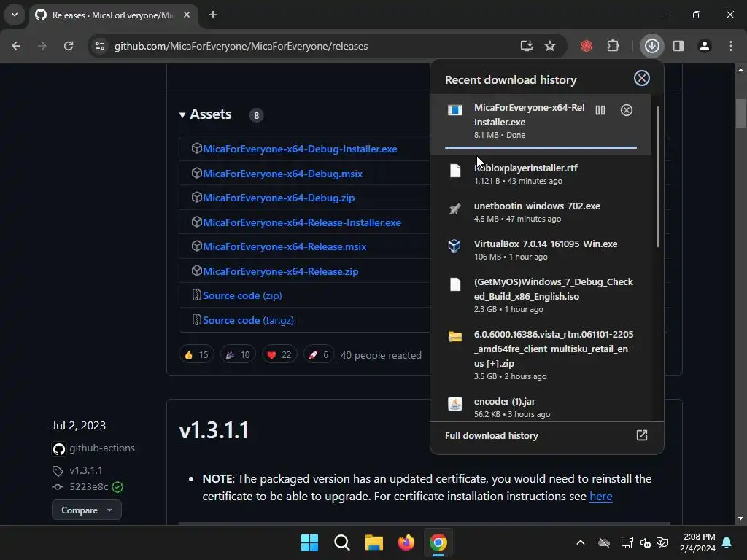Open VirtualBox-7.0.14-161095-Win.exe download entry
The height and width of the screenshot is (560, 747).
541,250
